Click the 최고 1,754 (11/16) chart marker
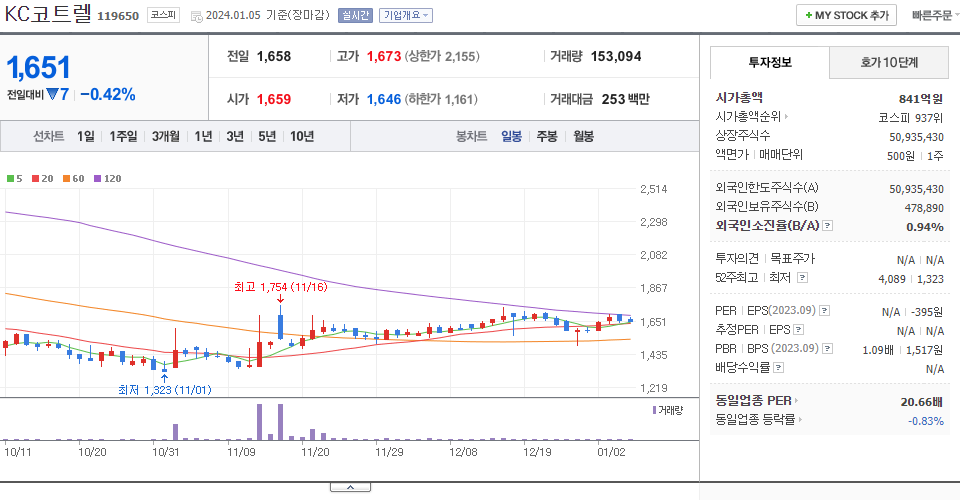Viewport: 960px width, 500px height. [281, 287]
